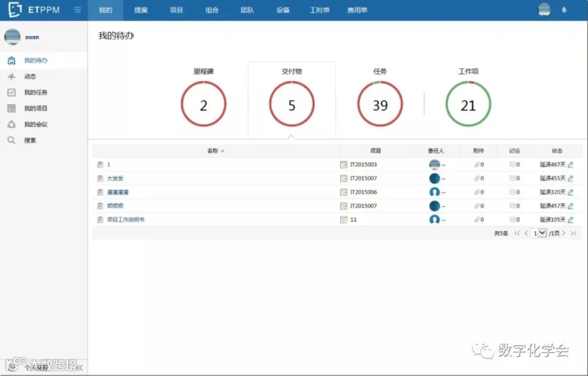Click discussion icon in IT2015003 row
588x376 pixels.
tap(512, 164)
